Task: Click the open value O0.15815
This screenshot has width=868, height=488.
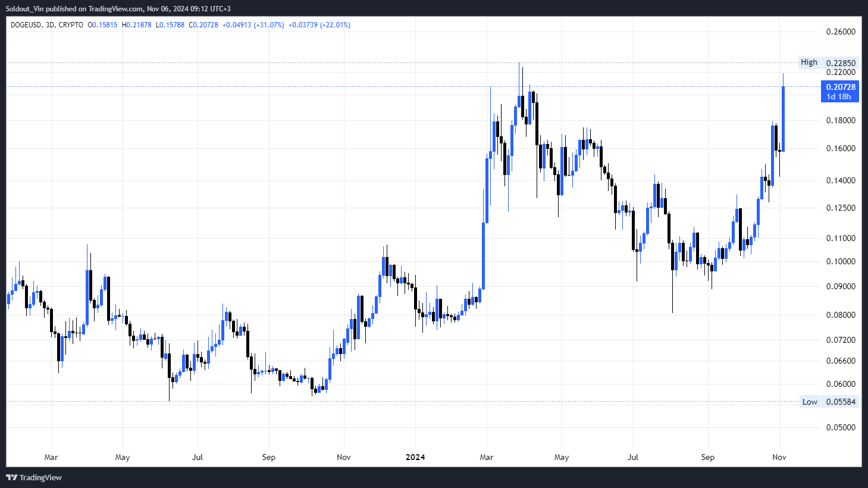Action: tap(102, 25)
